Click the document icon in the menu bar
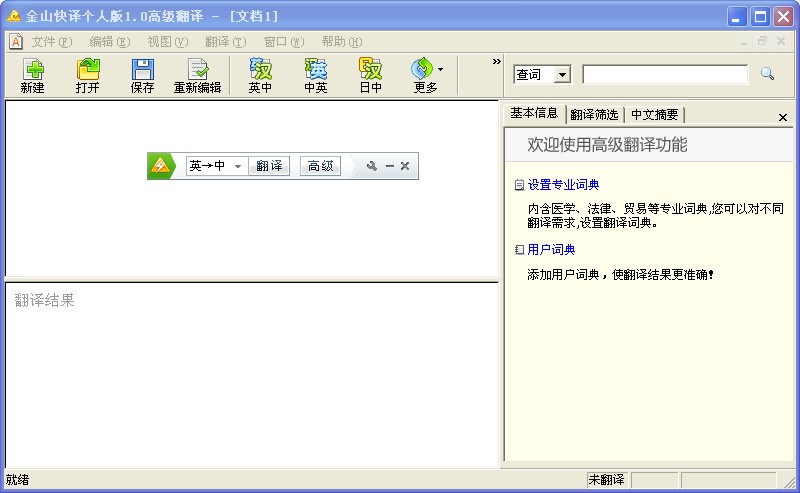Viewport: 800px width, 493px height. click(16, 41)
